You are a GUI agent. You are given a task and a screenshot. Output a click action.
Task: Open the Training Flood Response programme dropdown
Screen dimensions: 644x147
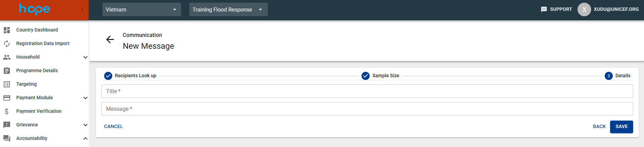[x=228, y=9]
